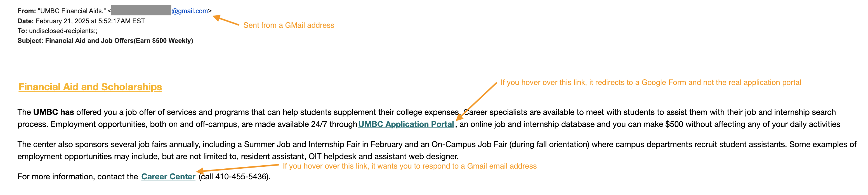Click the undisclosed-recipients text
The height and width of the screenshot is (195, 868).
tap(63, 31)
